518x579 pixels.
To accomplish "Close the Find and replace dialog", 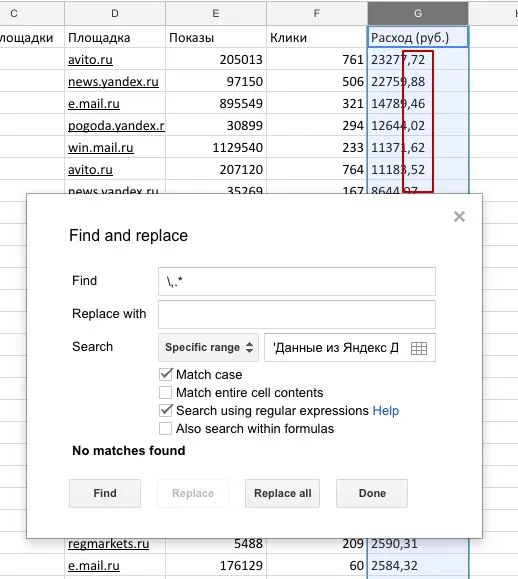I will click(459, 217).
